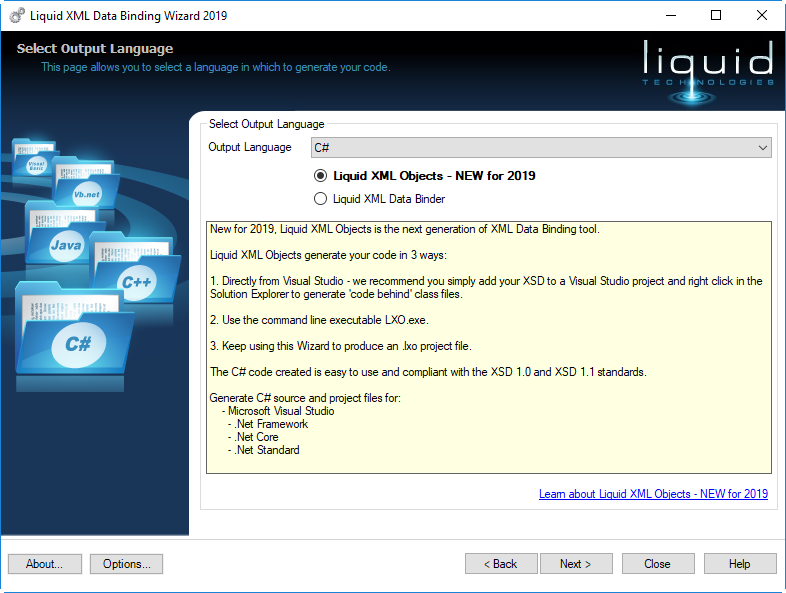This screenshot has width=786, height=593.
Task: Click the '- Microsoft Visual Studio' line
Action: (x=278, y=411)
